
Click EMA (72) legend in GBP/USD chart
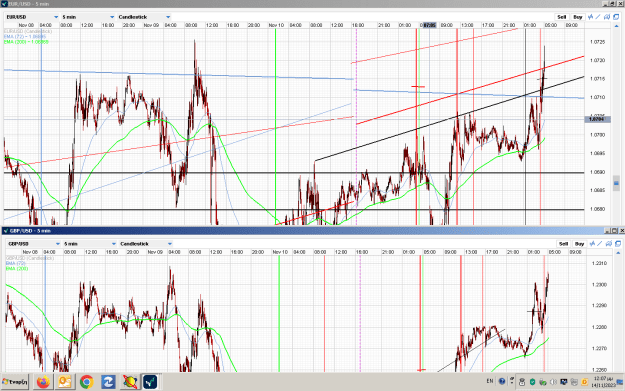(16, 263)
